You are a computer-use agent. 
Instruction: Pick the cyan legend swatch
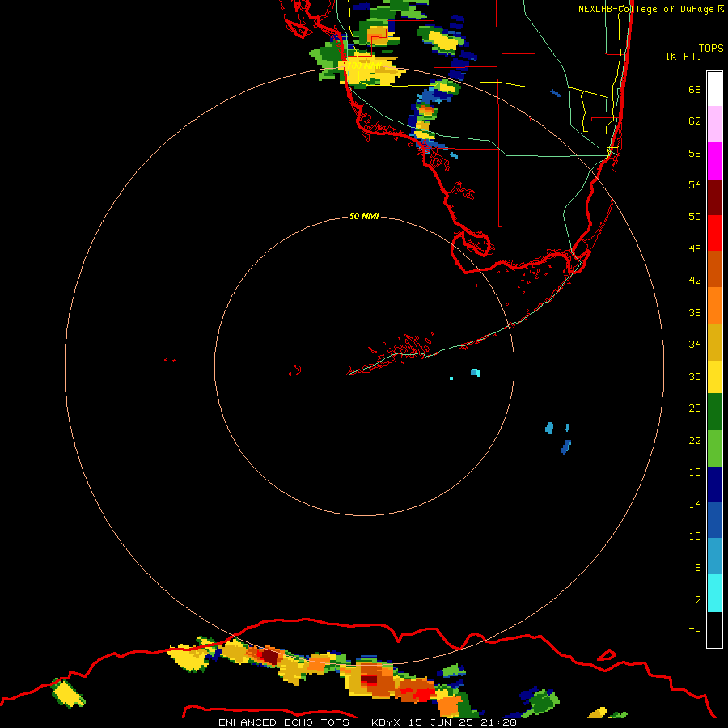[x=714, y=593]
